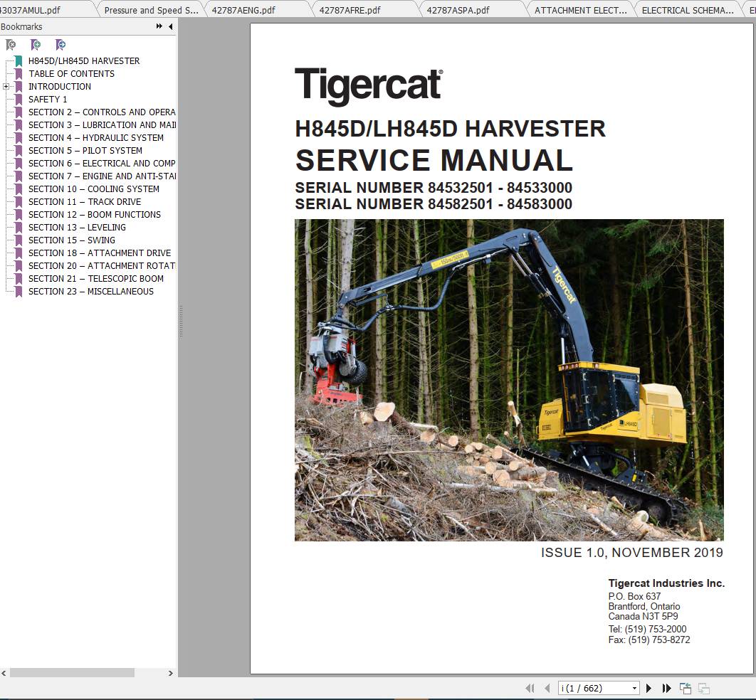Toggle the double-chevron in Bookmarks header
Viewport: 756px width, 700px height.
tap(158, 26)
